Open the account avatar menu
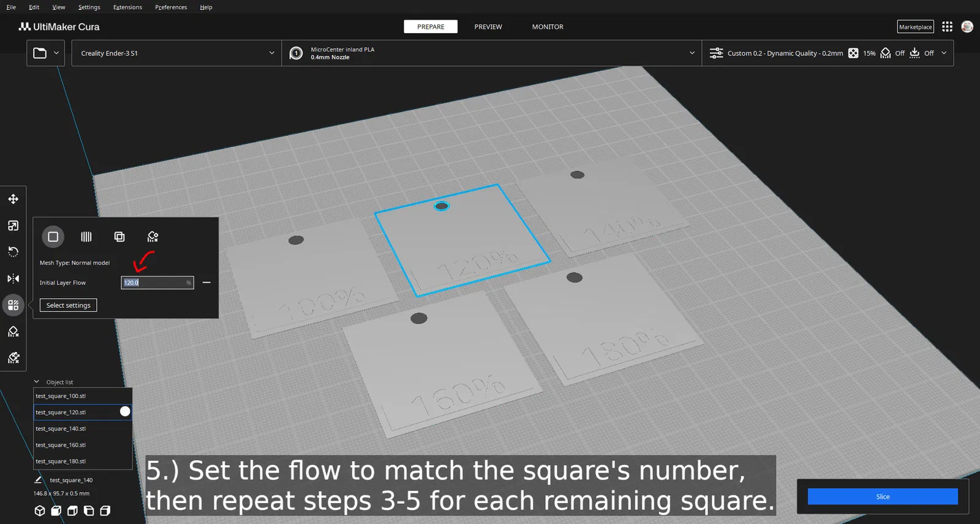 tap(967, 27)
